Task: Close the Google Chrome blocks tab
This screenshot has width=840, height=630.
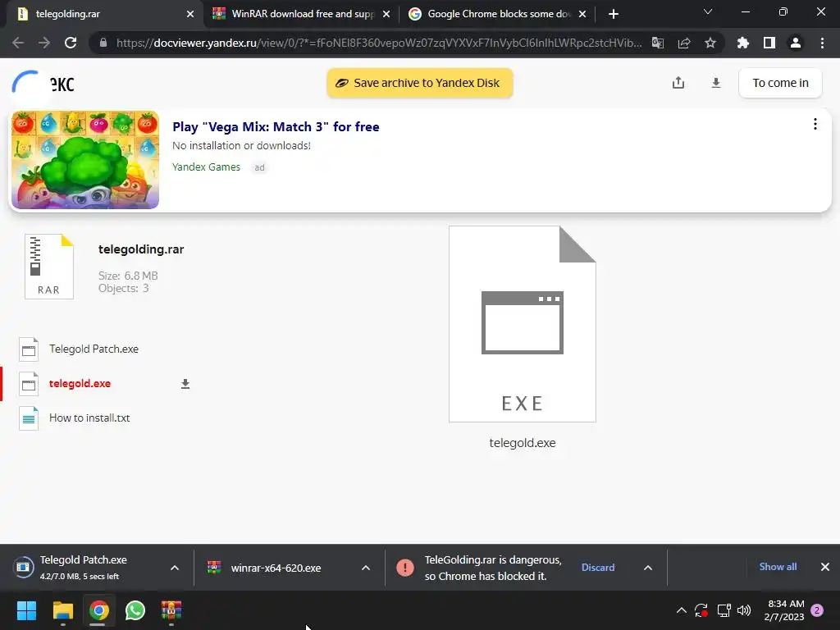Action: pyautogui.click(x=582, y=15)
